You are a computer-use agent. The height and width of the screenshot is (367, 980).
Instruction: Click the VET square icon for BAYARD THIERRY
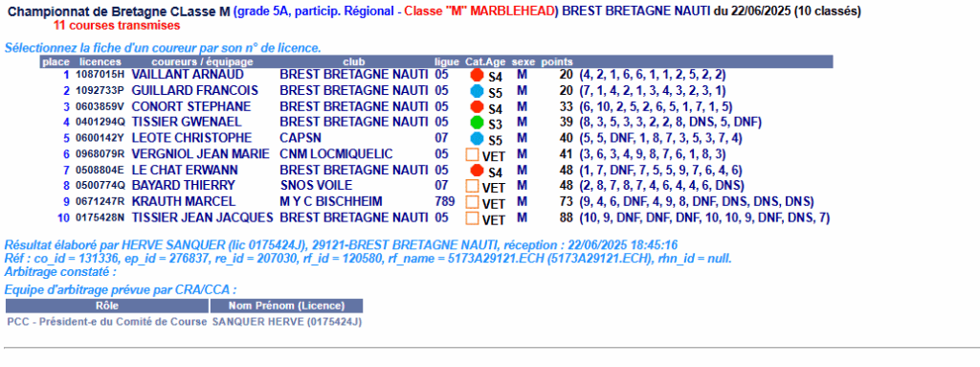pos(473,186)
